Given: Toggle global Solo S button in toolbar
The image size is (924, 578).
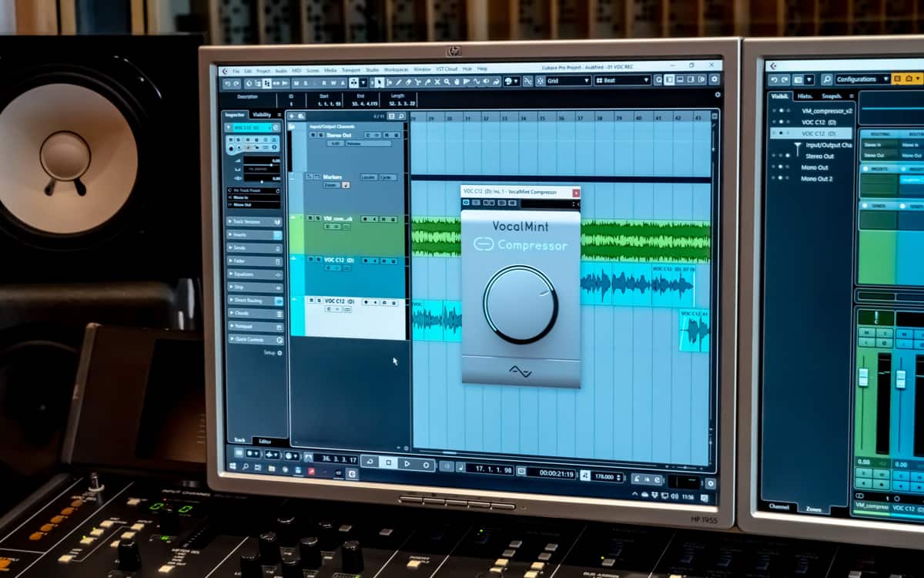Looking at the screenshot, I should point(306,82).
